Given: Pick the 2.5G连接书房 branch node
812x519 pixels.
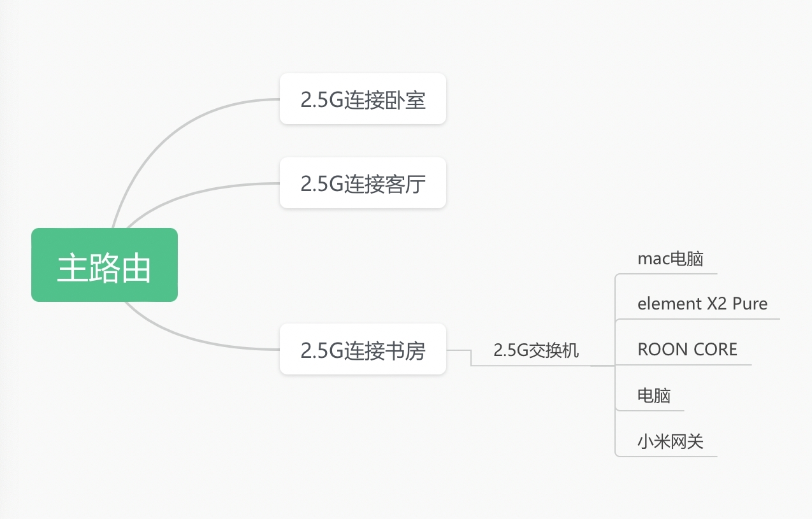Looking at the screenshot, I should (x=363, y=350).
